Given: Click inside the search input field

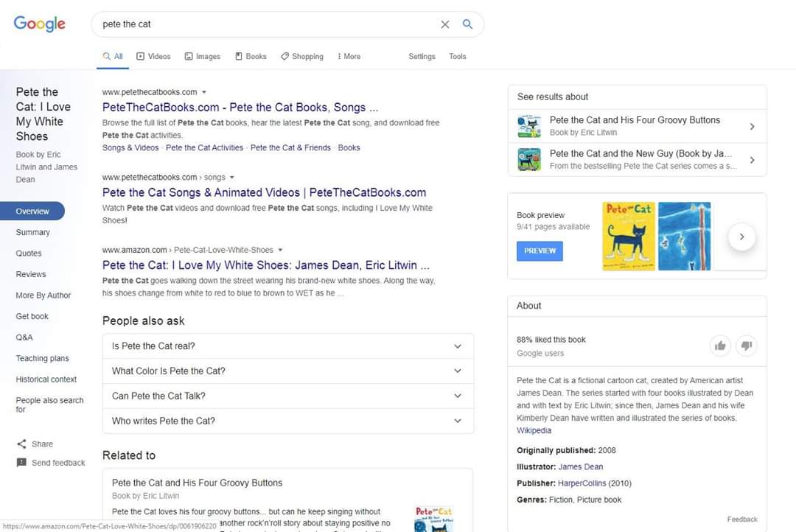Looking at the screenshot, I should pyautogui.click(x=265, y=24).
